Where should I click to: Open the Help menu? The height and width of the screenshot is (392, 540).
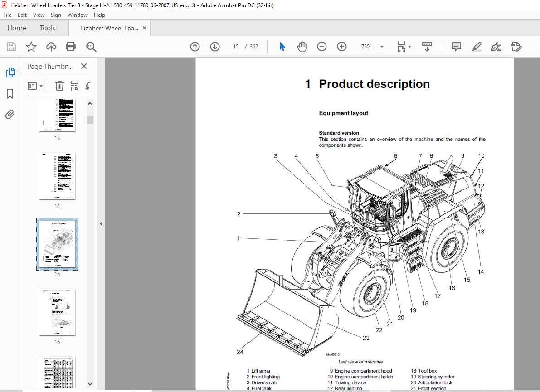(100, 15)
